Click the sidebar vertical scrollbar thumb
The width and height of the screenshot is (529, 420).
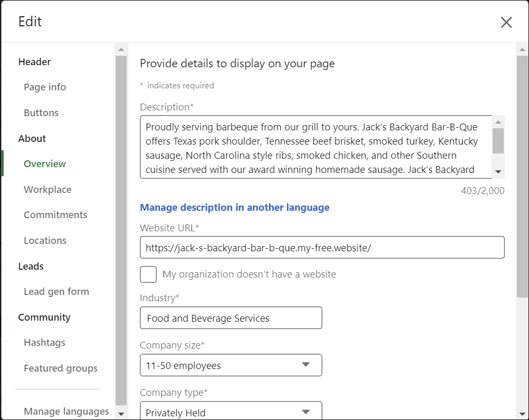point(121,230)
